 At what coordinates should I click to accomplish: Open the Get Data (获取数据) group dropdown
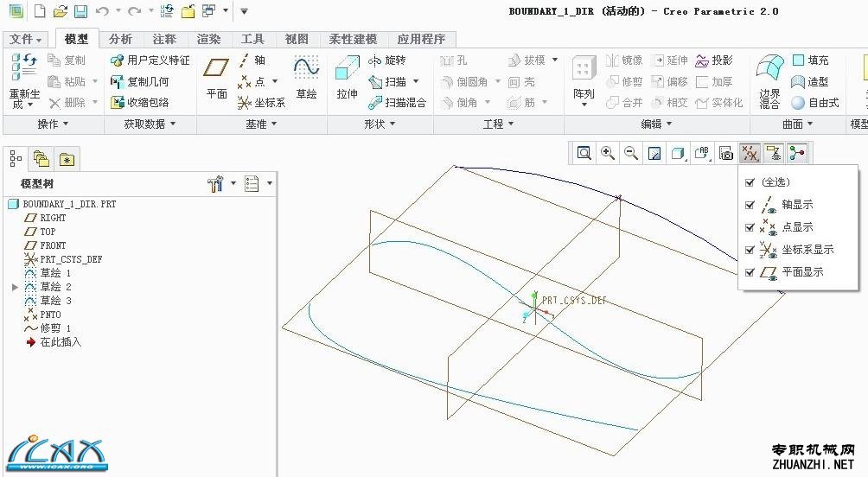tap(150, 124)
